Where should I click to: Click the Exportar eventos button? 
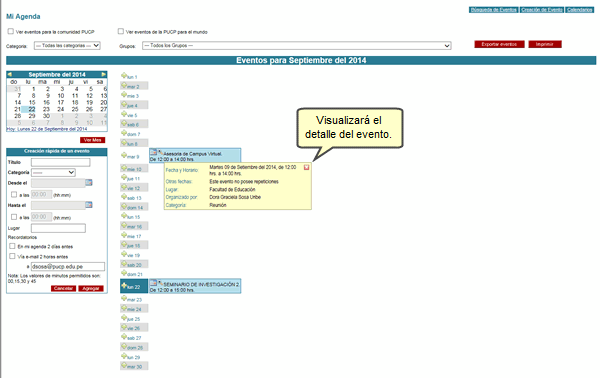point(499,44)
